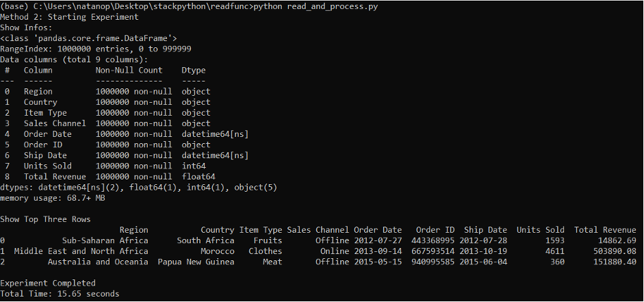Click the 'int64' dtype value
The width and height of the screenshot is (644, 302).
click(194, 166)
